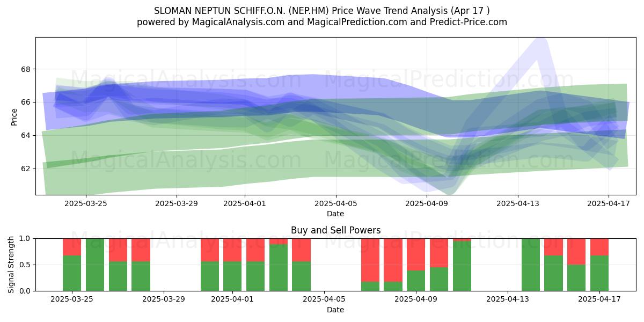Click price chart date tick '2025-04-17'
This screenshot has width=644, height=322.
point(608,203)
